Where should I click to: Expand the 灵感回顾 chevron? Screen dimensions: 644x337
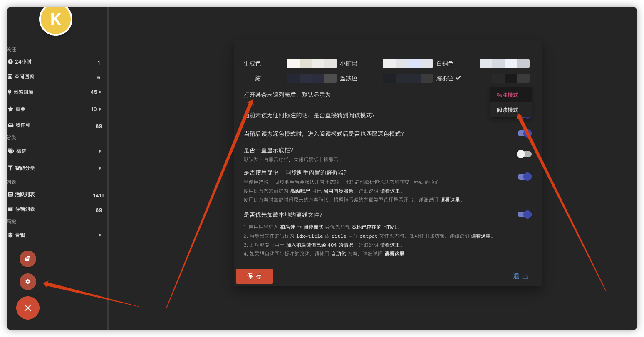[x=100, y=92]
